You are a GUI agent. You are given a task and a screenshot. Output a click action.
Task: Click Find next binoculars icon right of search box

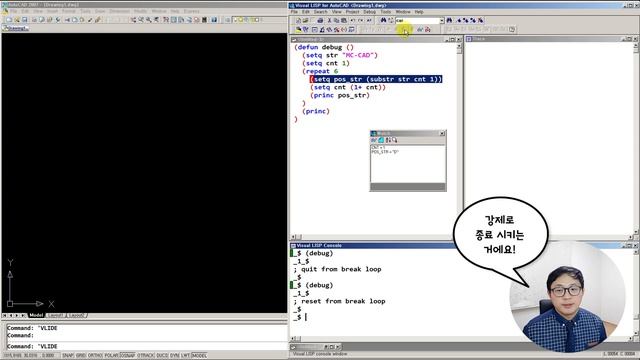(x=449, y=20)
